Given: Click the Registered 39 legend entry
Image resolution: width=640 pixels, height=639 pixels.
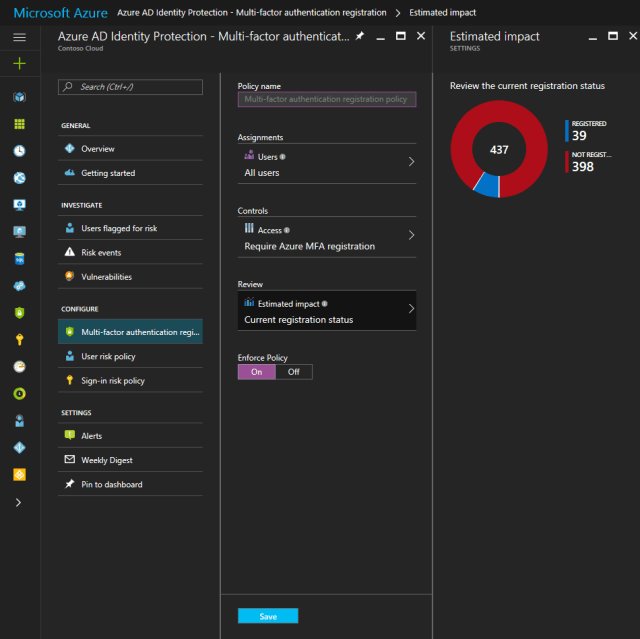Looking at the screenshot, I should pyautogui.click(x=586, y=131).
